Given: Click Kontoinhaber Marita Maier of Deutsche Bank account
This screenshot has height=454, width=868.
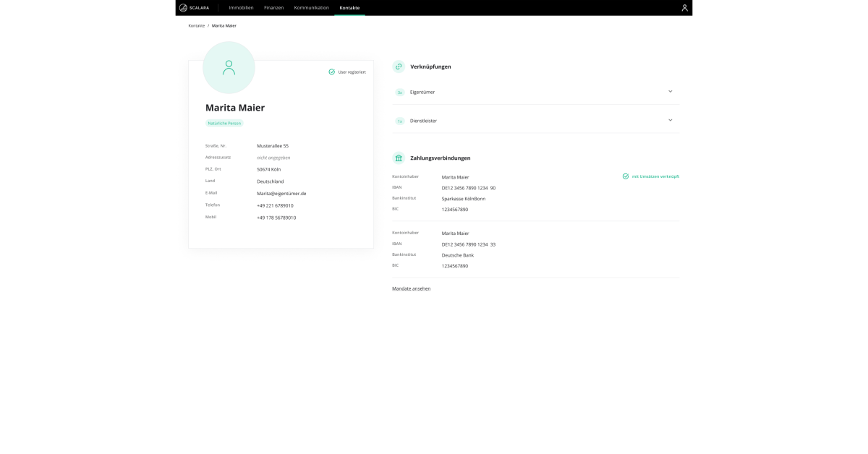Looking at the screenshot, I should click(x=456, y=234).
